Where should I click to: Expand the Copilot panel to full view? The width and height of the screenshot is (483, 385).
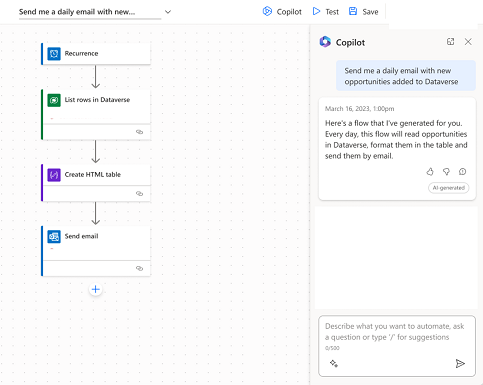point(450,42)
